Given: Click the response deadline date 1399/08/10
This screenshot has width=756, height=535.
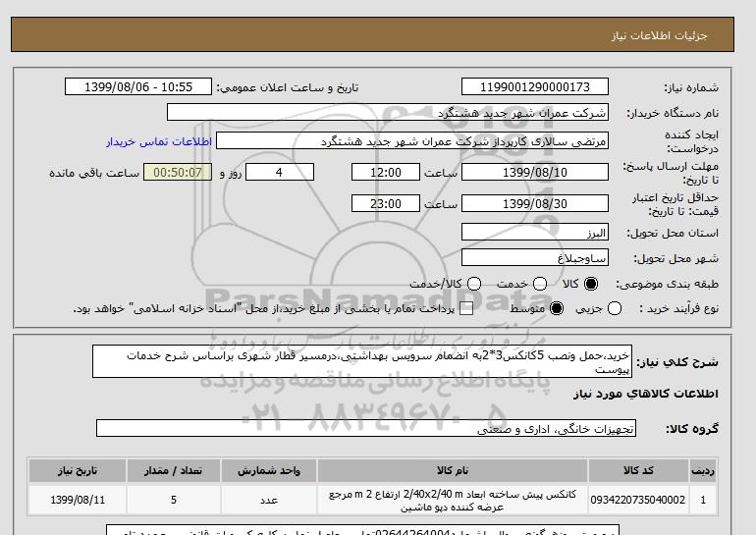Looking at the screenshot, I should coord(535,172).
